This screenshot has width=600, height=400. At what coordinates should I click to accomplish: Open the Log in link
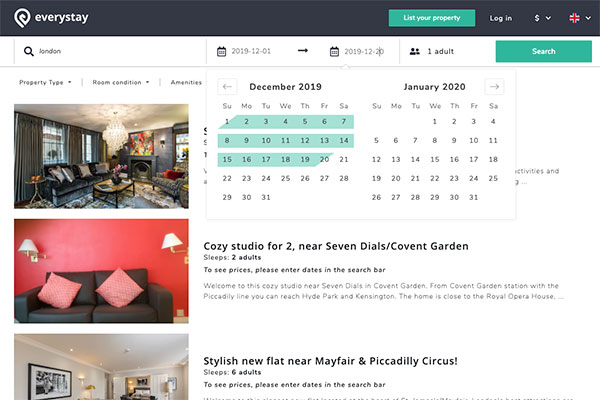[x=501, y=18]
